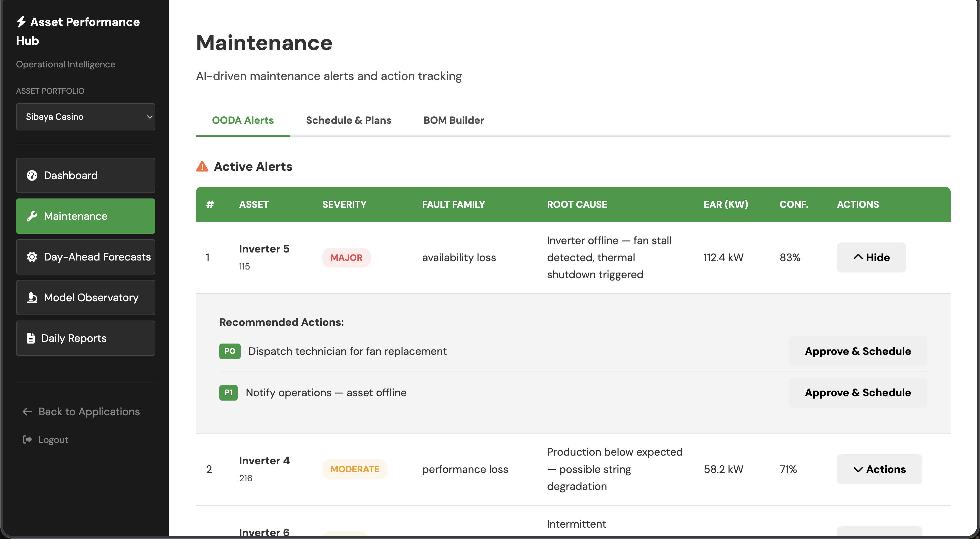Click asset ID 115 under Inverter 5

(244, 266)
